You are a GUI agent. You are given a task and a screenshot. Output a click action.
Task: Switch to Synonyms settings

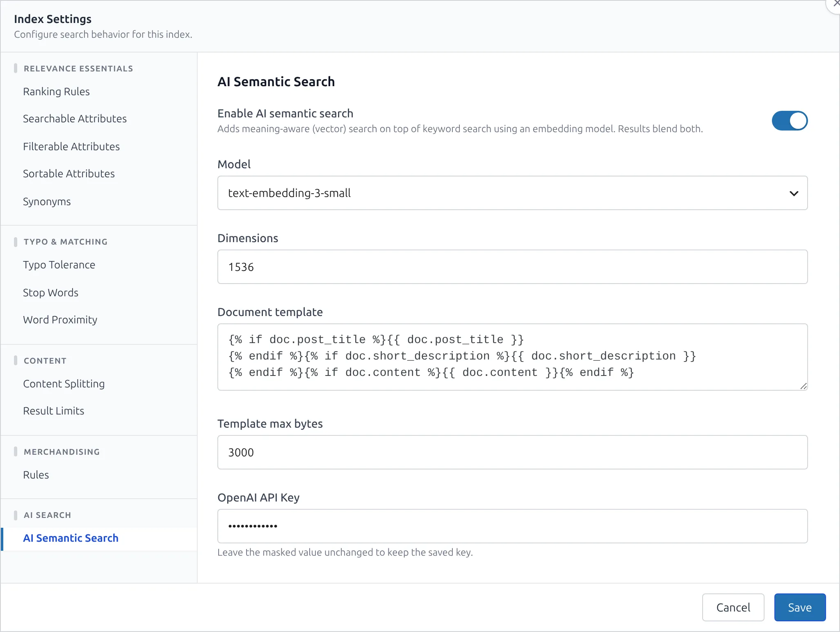click(47, 202)
